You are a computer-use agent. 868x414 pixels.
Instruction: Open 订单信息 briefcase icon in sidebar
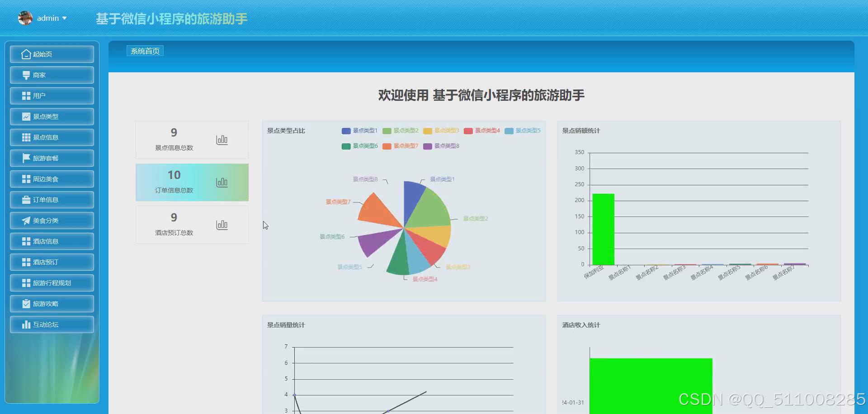click(x=26, y=200)
